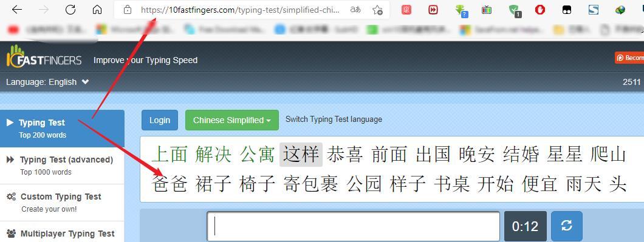Viewport: 644px width, 242px height.
Task: Click the word 样子
Action: coord(408,184)
